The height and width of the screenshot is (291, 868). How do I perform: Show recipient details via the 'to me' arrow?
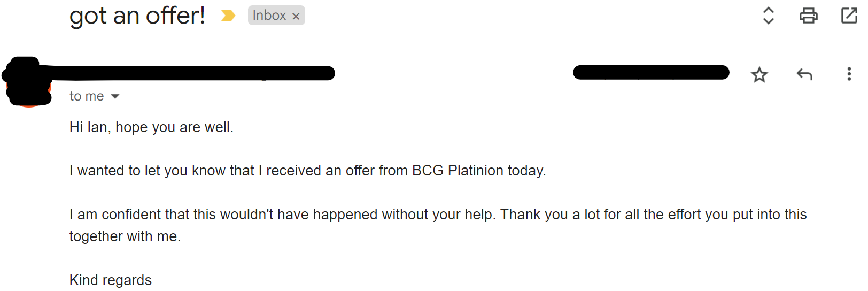pyautogui.click(x=115, y=96)
